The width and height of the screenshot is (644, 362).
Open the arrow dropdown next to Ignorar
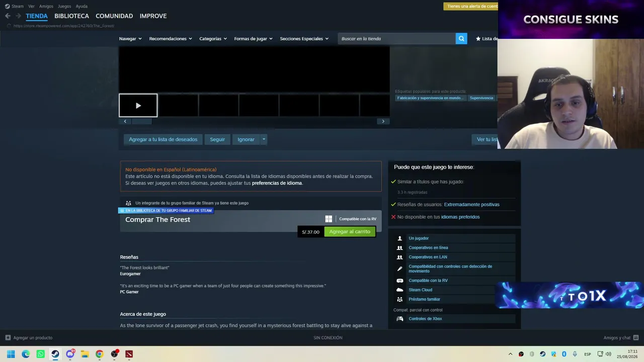[x=263, y=139]
